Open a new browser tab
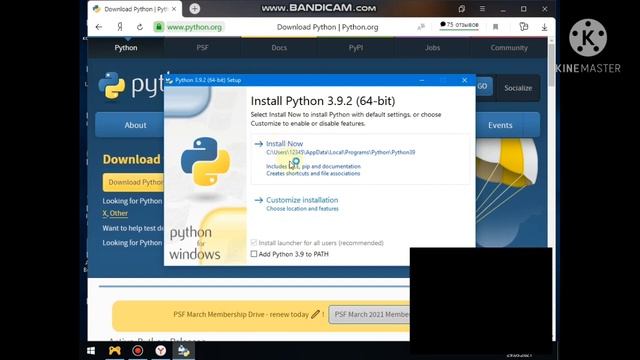 (x=195, y=9)
